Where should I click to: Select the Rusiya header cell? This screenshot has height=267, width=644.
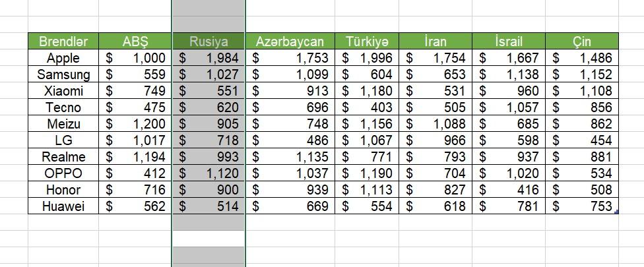(x=209, y=42)
